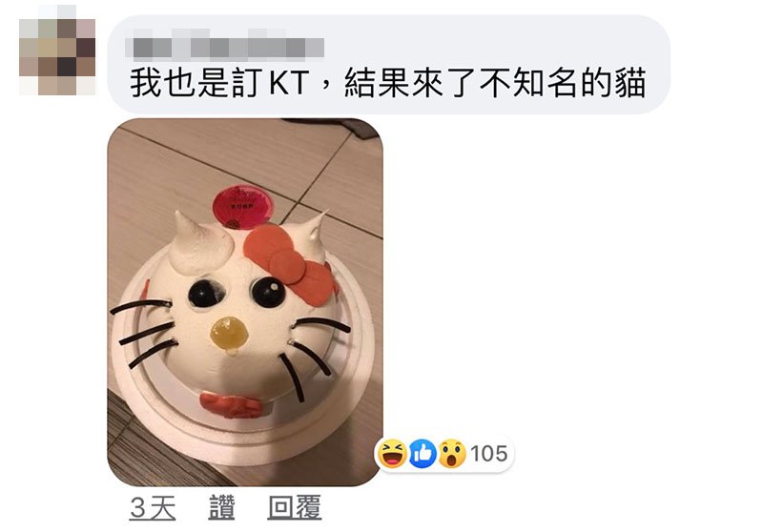
Task: Click the yellow nose on the cake photo
Action: pos(229,334)
